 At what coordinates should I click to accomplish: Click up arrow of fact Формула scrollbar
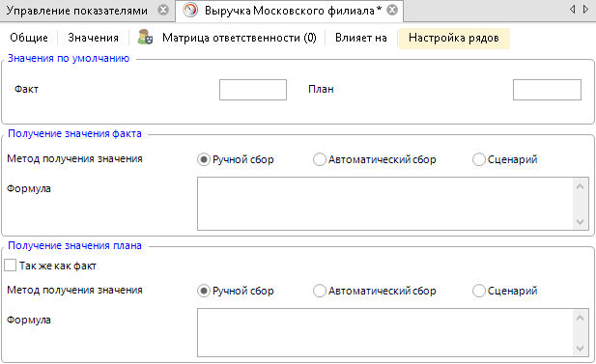click(x=580, y=186)
